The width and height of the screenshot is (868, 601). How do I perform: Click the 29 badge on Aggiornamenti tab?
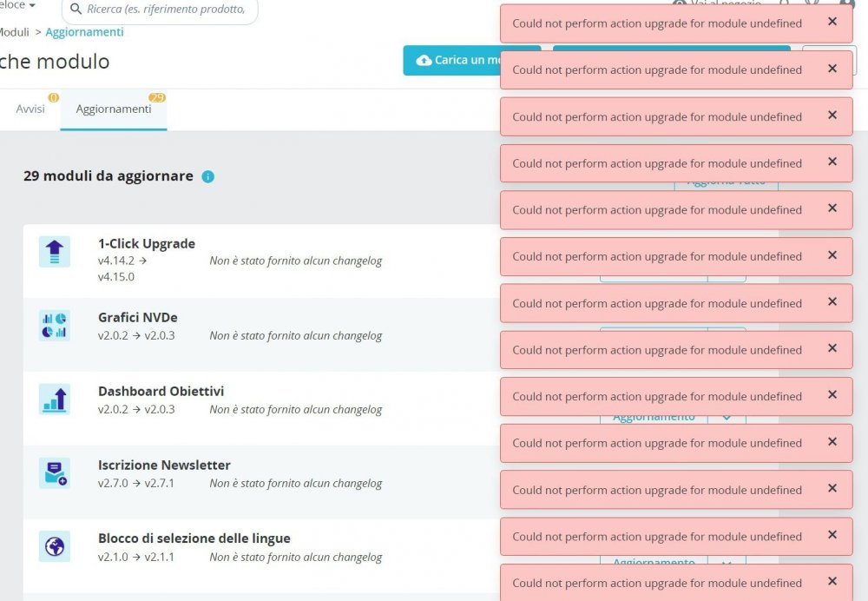(x=157, y=97)
